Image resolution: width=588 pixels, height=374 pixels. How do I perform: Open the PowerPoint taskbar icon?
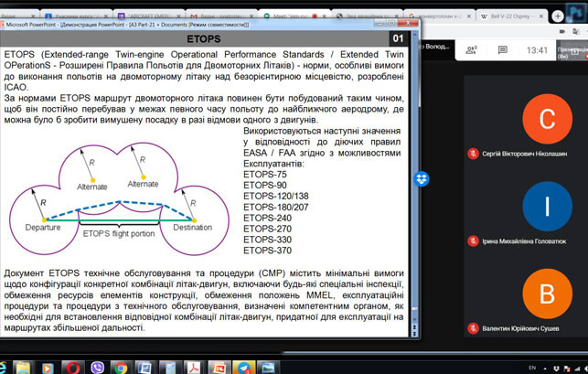pyautogui.click(x=219, y=366)
